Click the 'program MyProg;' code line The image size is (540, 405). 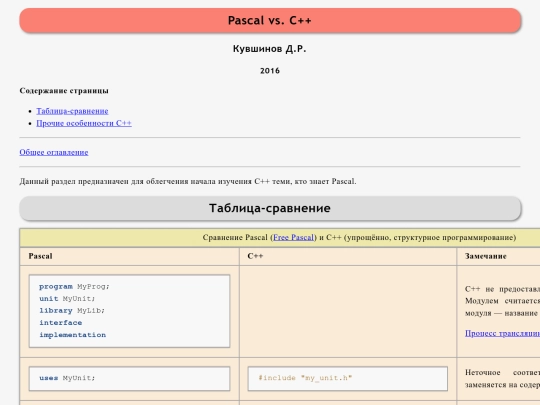[74, 287]
